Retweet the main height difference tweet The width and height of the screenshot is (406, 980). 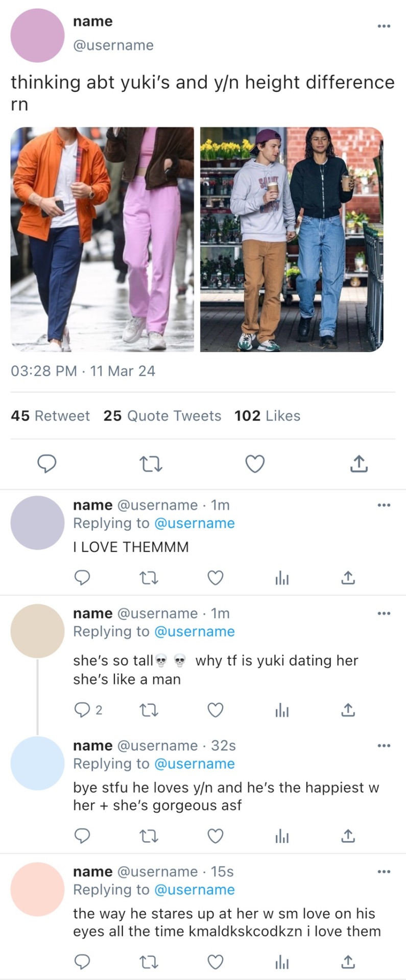tap(151, 464)
